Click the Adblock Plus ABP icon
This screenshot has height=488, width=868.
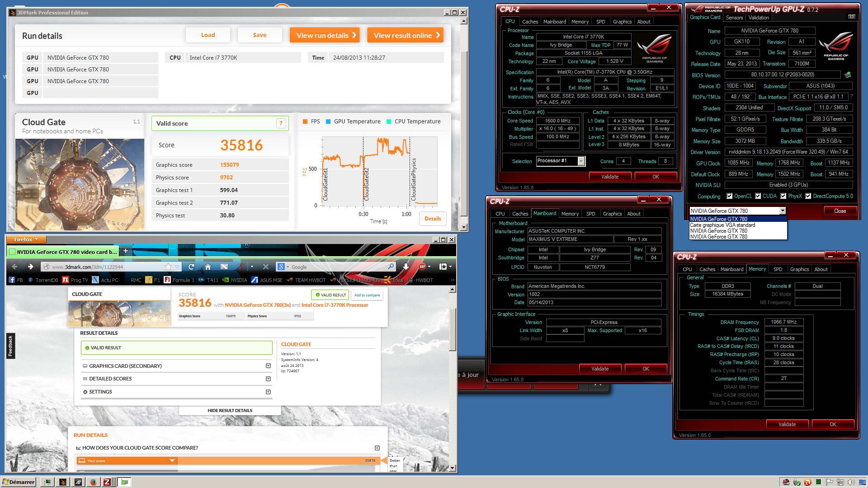[422, 267]
